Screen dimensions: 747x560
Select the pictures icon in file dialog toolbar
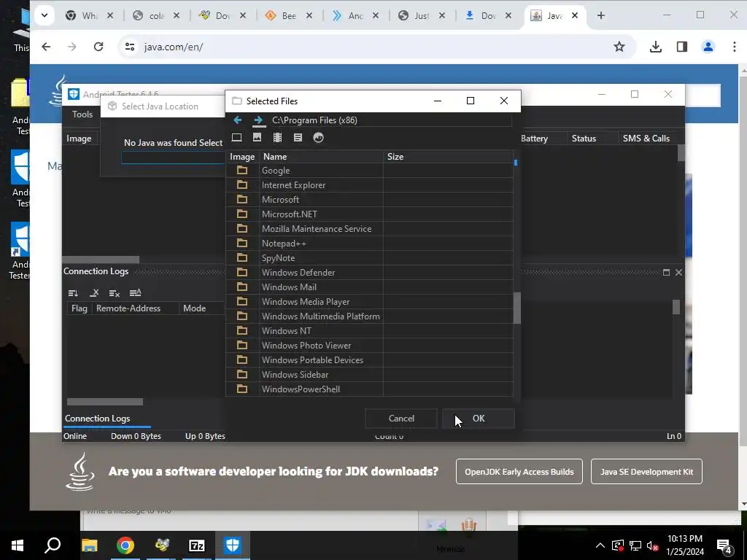point(257,138)
